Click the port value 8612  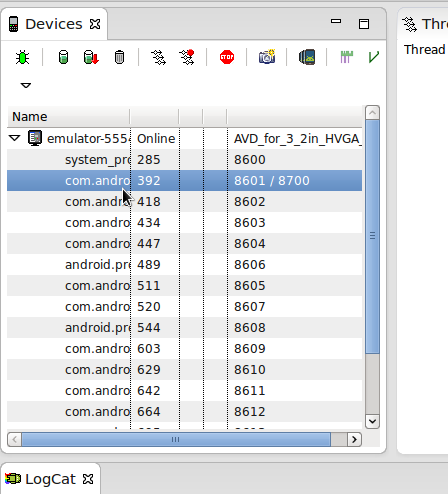pos(250,412)
